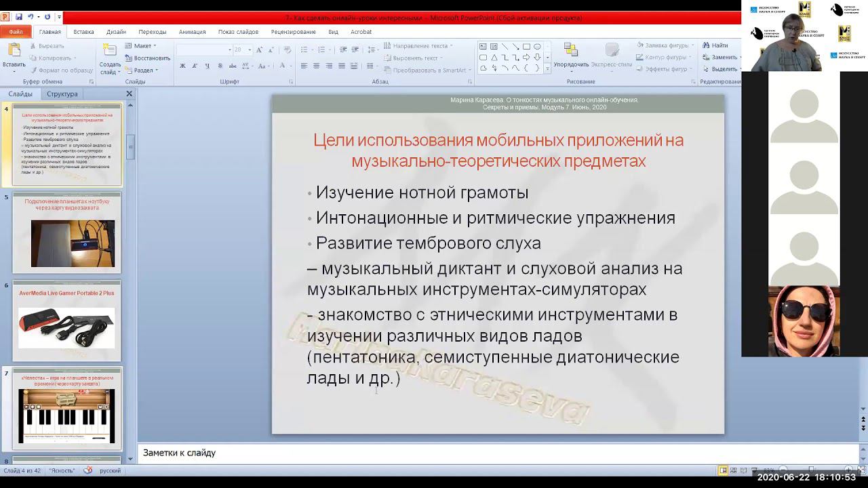This screenshot has width=868, height=488.
Task: Select the oval shape in shapes gallery
Action: (x=537, y=47)
